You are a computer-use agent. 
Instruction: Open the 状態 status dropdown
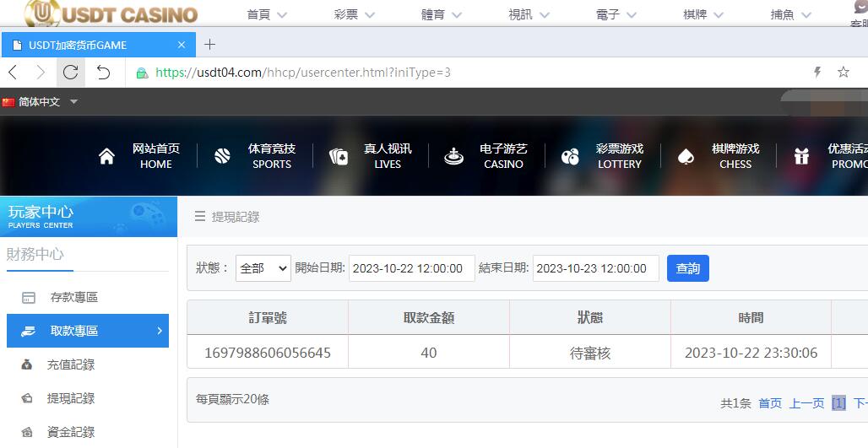263,268
